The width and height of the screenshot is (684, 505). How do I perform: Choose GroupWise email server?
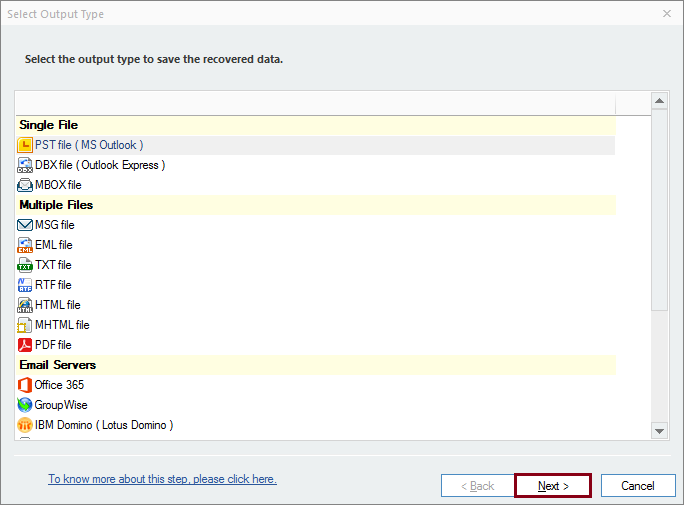(315, 405)
